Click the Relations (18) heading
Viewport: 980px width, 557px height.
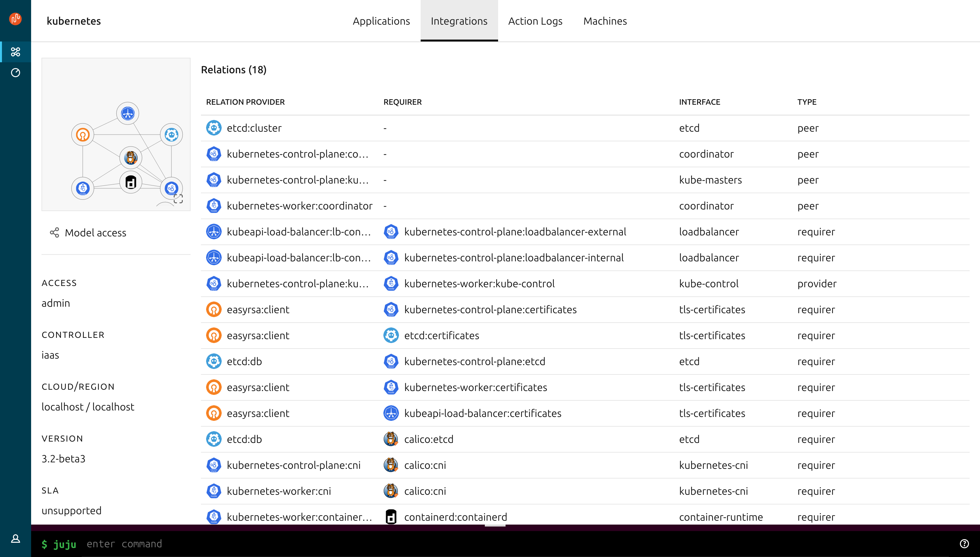pyautogui.click(x=234, y=70)
